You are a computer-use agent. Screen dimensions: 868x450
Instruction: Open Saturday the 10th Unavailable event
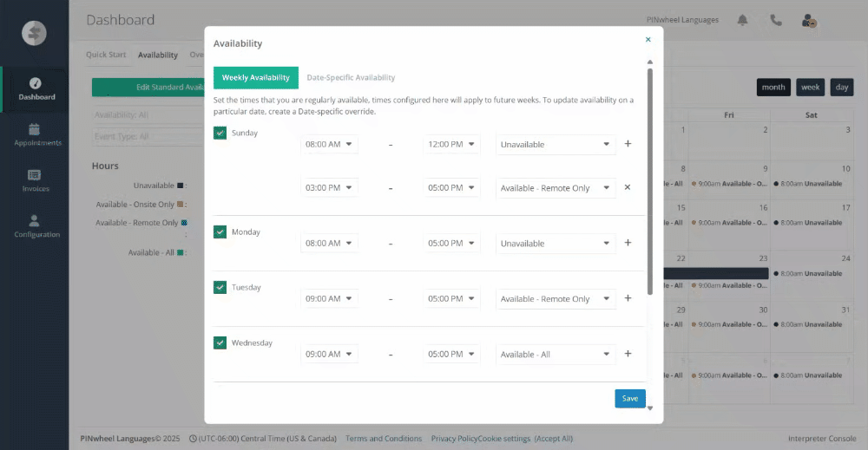[x=808, y=184]
